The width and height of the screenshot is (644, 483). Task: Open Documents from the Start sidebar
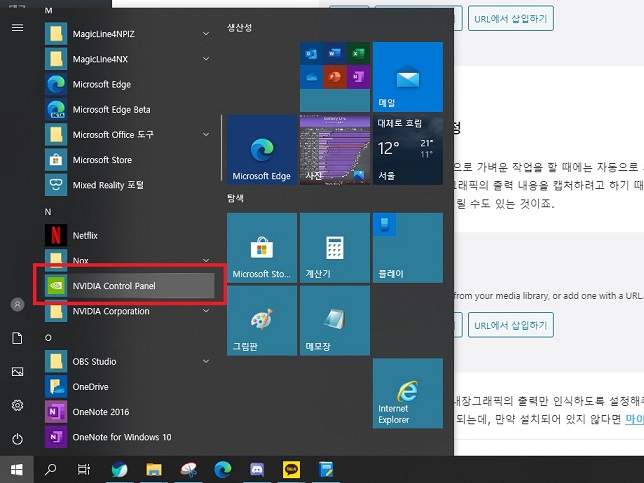click(x=17, y=338)
